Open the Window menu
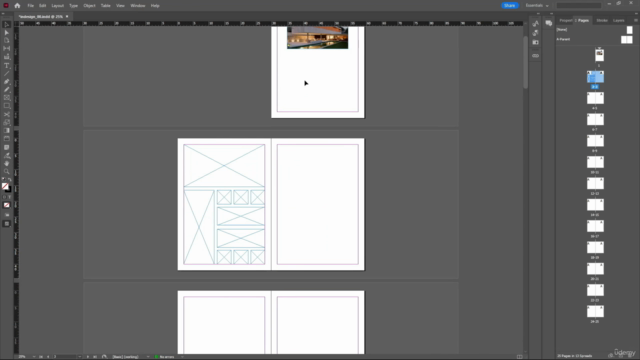640x360 pixels. [x=138, y=6]
